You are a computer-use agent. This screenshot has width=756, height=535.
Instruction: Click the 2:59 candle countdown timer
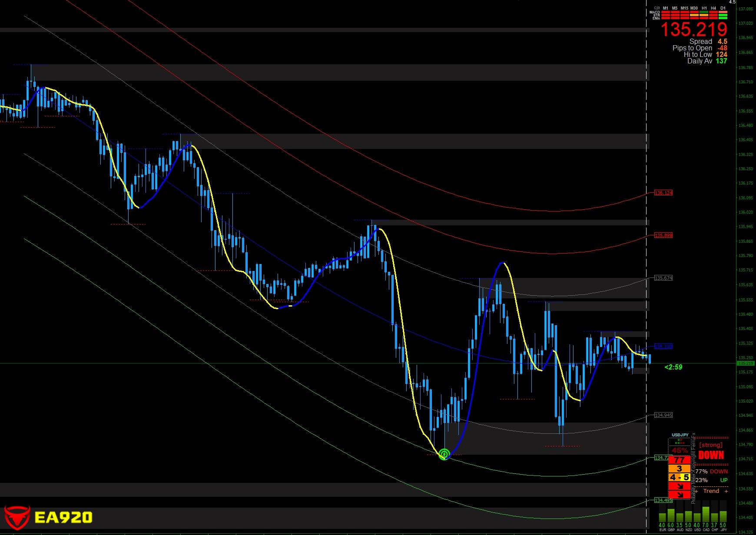[x=673, y=367]
